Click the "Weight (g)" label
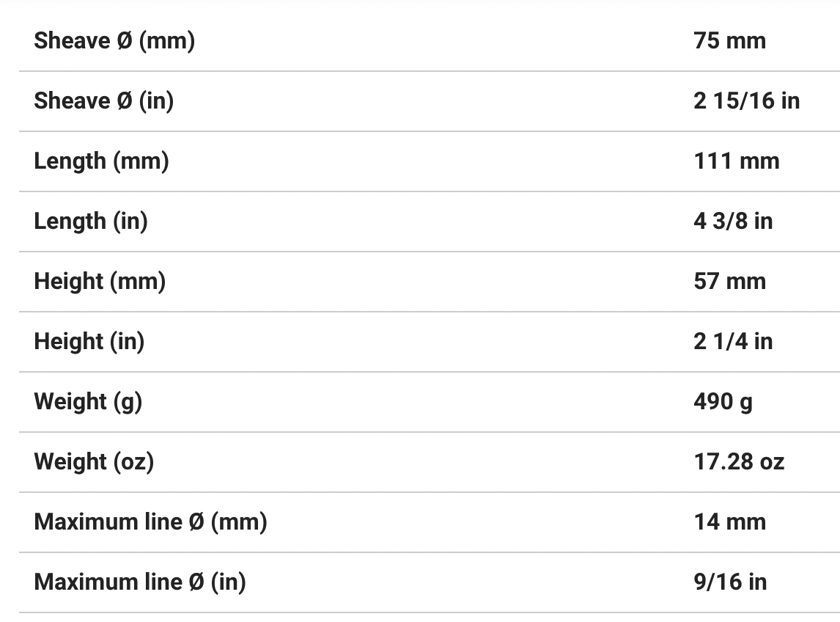Image resolution: width=840 pixels, height=622 pixels. click(88, 402)
